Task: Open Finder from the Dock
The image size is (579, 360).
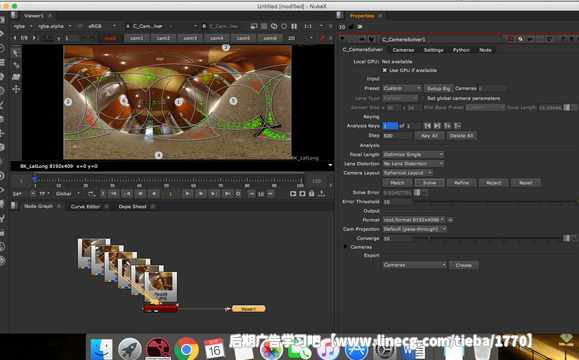Action: 102,349
